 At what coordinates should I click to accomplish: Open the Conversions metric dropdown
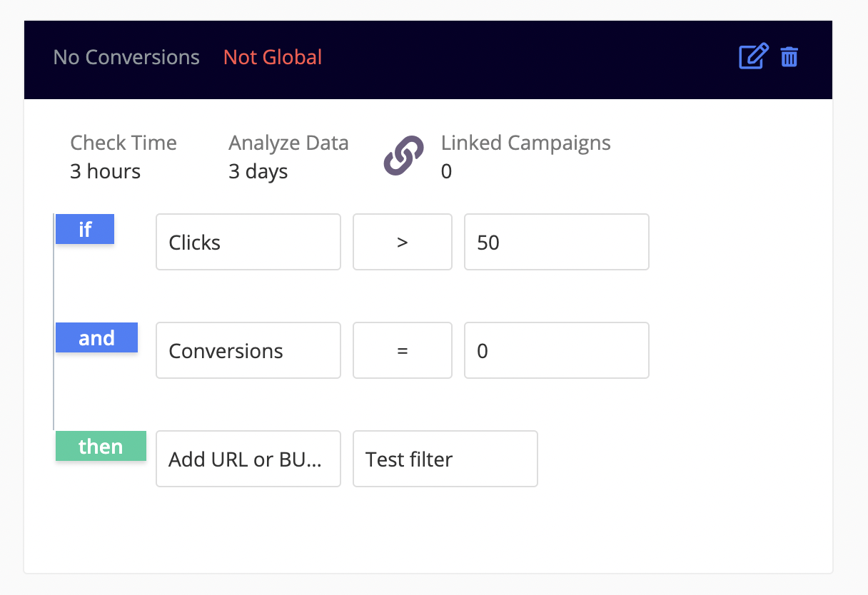pos(248,350)
